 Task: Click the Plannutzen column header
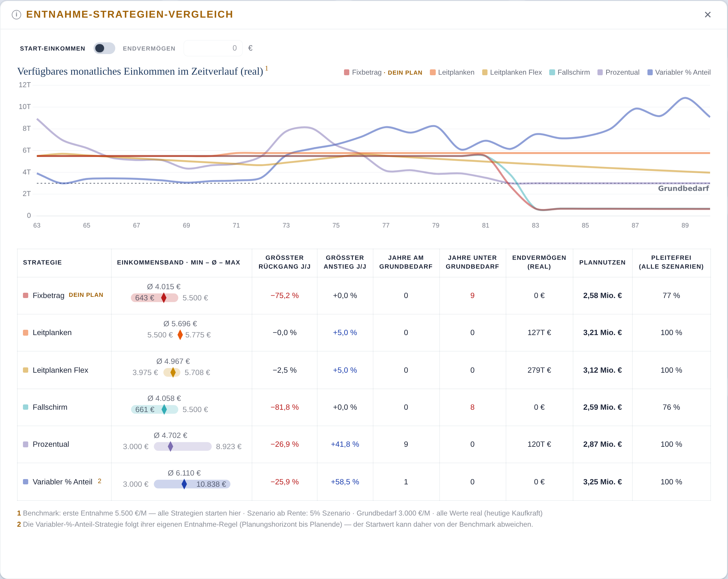point(602,262)
